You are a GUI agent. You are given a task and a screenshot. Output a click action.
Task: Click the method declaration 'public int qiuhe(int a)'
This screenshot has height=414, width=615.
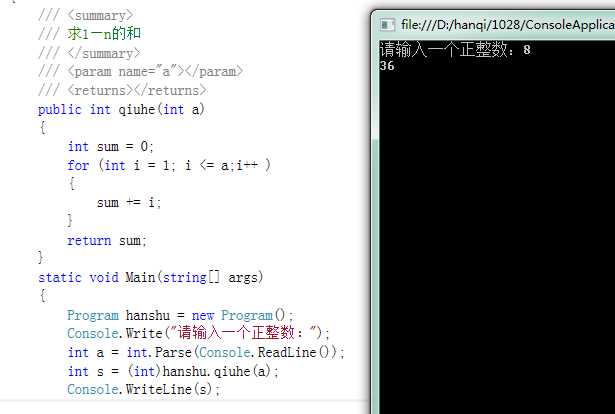click(121, 109)
